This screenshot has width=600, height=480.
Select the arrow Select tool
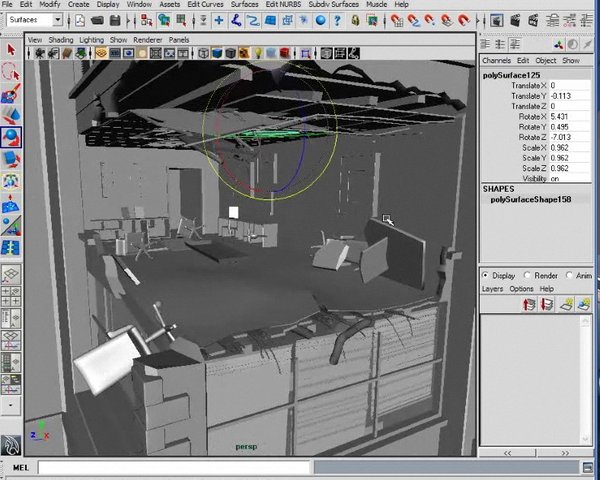10,50
